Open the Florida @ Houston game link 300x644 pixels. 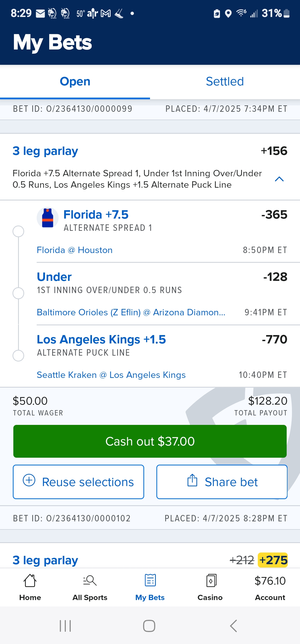75,250
